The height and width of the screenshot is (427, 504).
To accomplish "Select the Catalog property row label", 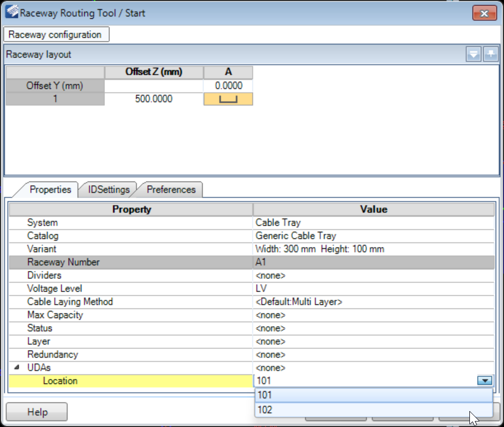I will point(43,236).
